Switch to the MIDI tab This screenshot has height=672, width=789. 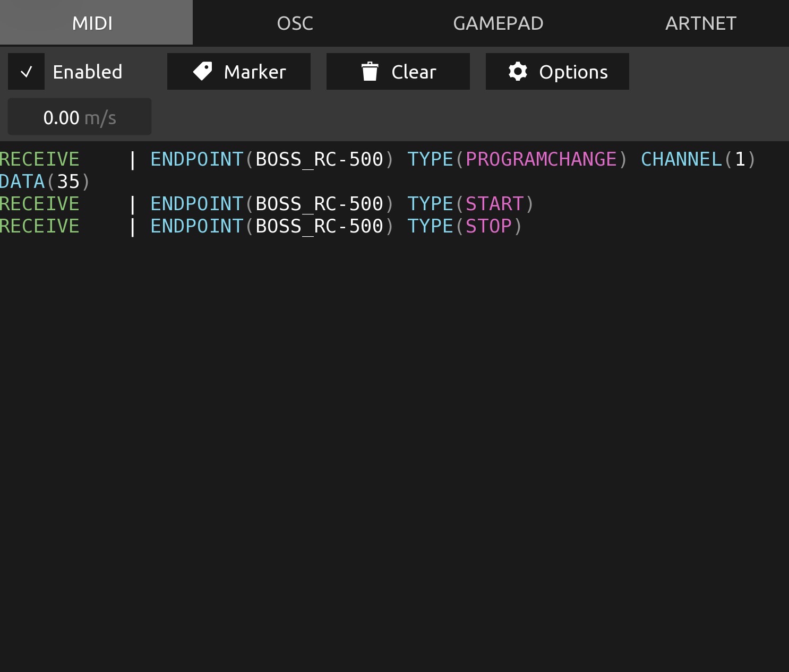(x=92, y=23)
